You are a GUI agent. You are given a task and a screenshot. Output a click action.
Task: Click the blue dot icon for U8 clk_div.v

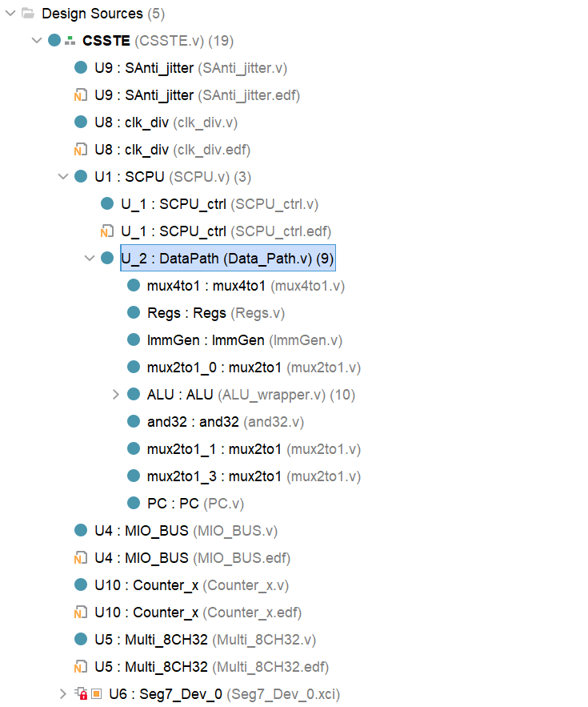point(81,123)
